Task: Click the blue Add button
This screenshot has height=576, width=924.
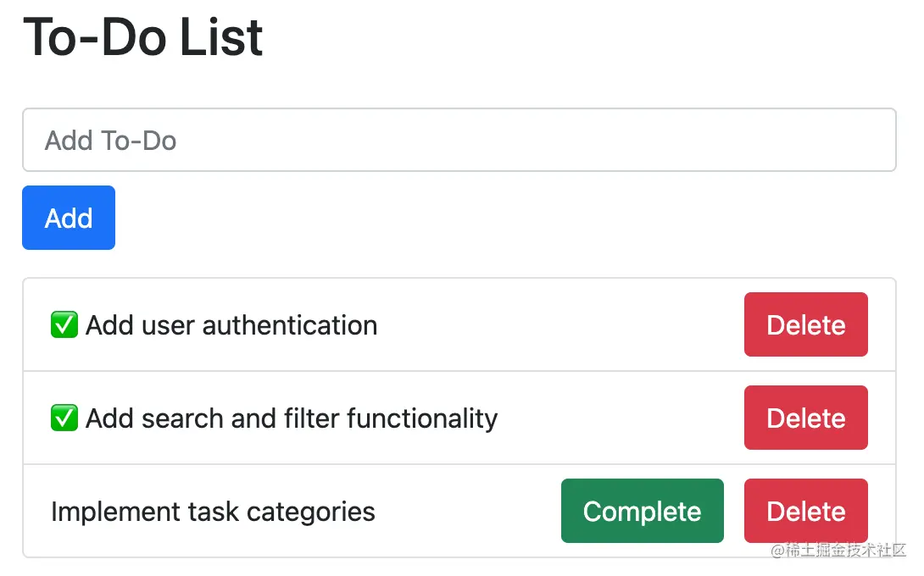Action: [69, 218]
